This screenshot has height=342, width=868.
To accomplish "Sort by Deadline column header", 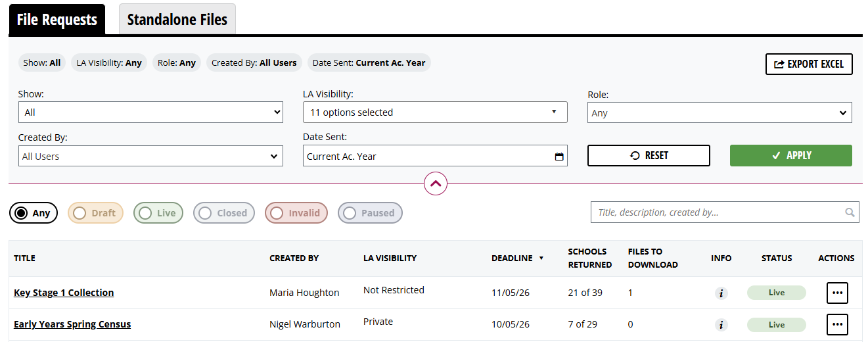I will (x=517, y=258).
